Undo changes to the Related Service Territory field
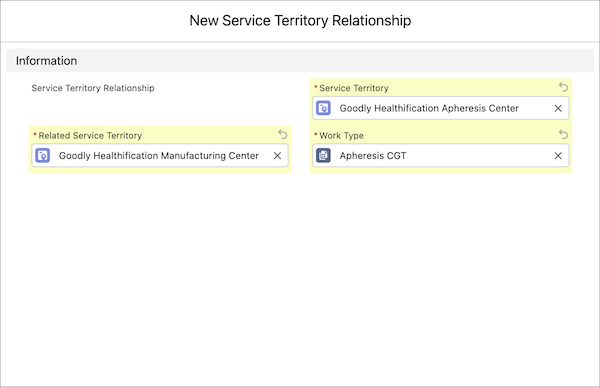Screen dimensions: 600x387 click(282, 134)
